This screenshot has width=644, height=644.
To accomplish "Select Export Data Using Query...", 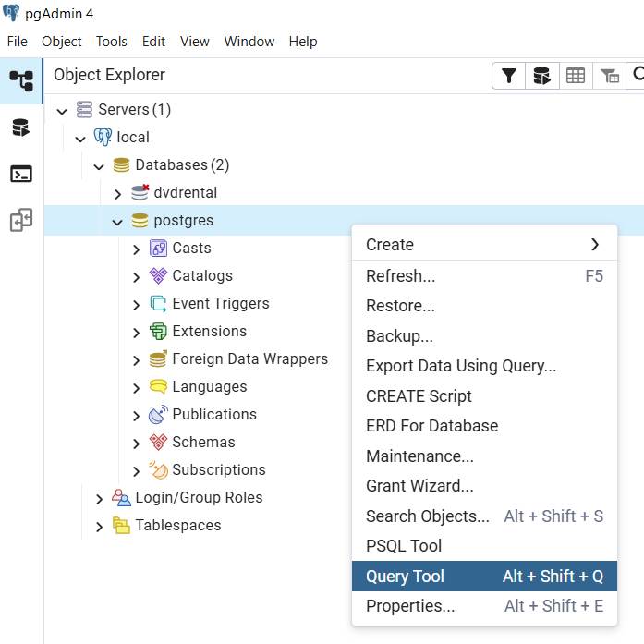I will pos(484,366).
